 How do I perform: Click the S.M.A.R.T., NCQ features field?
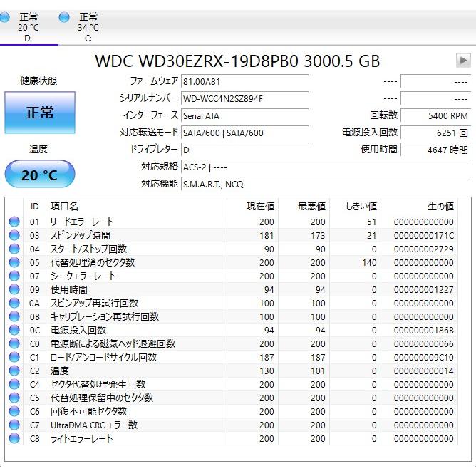326,184
